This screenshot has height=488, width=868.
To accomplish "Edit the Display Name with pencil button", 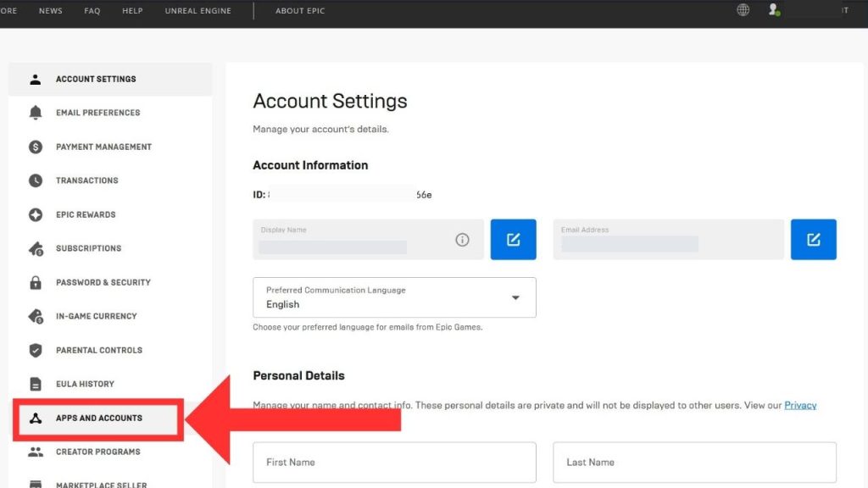I will (x=513, y=240).
